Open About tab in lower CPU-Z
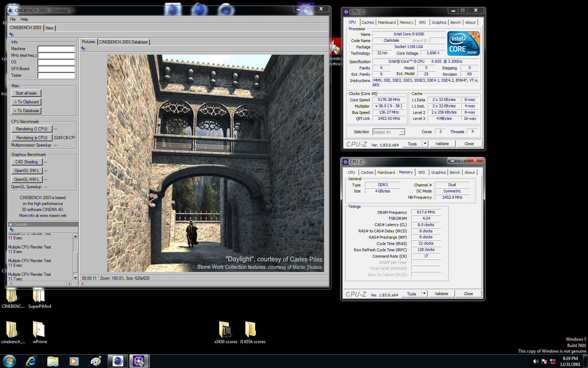Image resolution: width=588 pixels, height=368 pixels. pos(470,172)
